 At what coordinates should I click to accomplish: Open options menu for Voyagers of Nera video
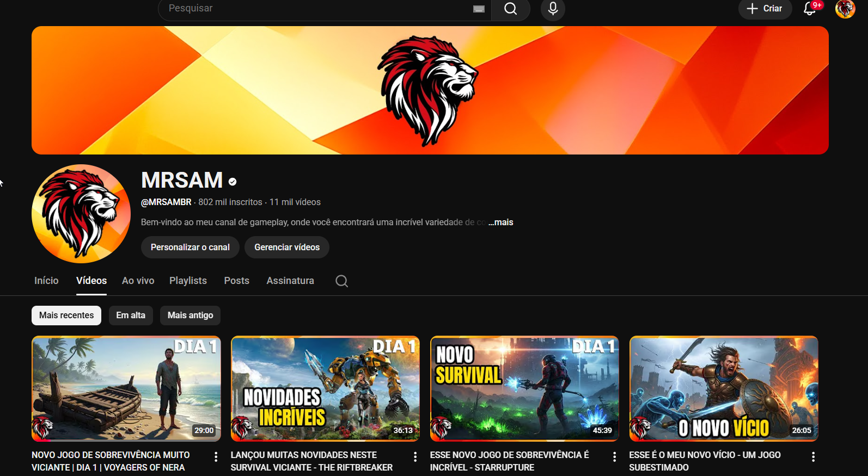click(216, 457)
